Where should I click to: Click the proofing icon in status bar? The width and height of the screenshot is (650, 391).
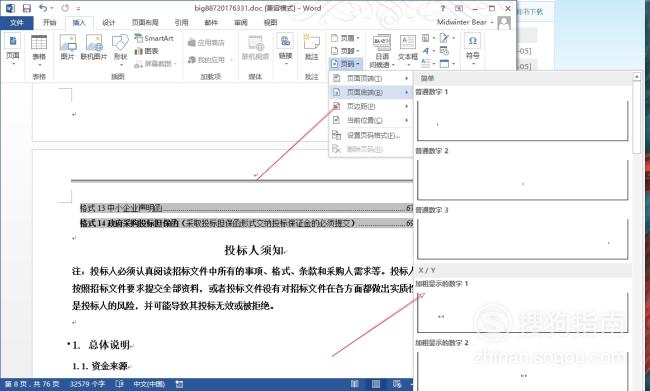pyautogui.click(x=119, y=384)
